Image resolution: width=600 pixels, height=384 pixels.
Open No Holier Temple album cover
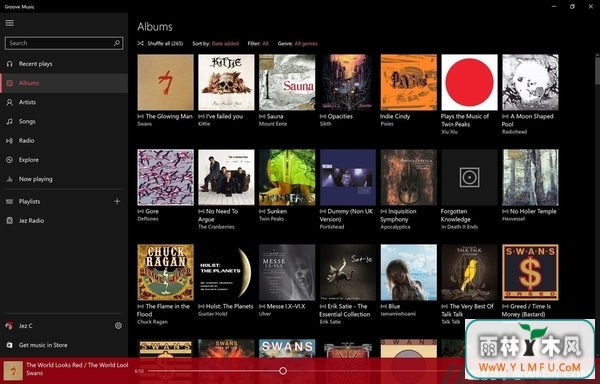530,177
